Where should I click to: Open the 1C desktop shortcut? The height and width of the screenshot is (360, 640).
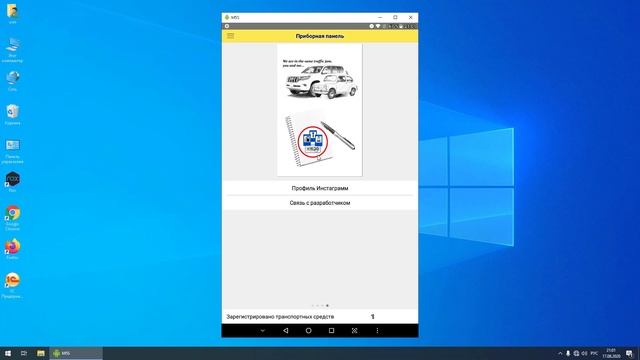(13, 285)
